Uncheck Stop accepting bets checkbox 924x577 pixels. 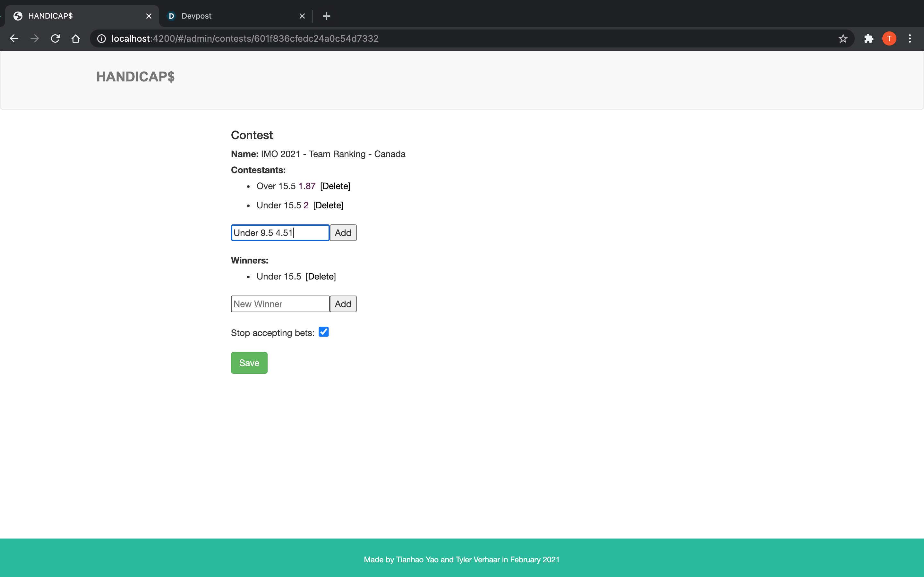point(323,332)
